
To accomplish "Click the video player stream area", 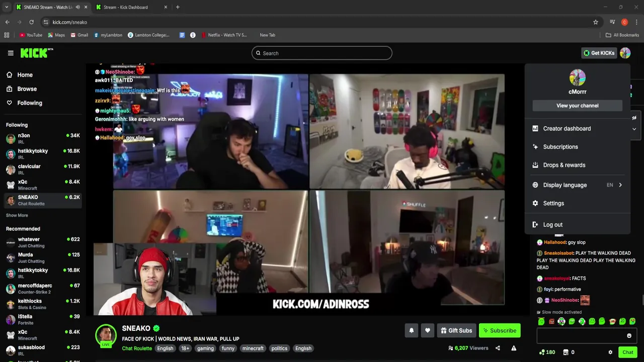I will 308,189.
